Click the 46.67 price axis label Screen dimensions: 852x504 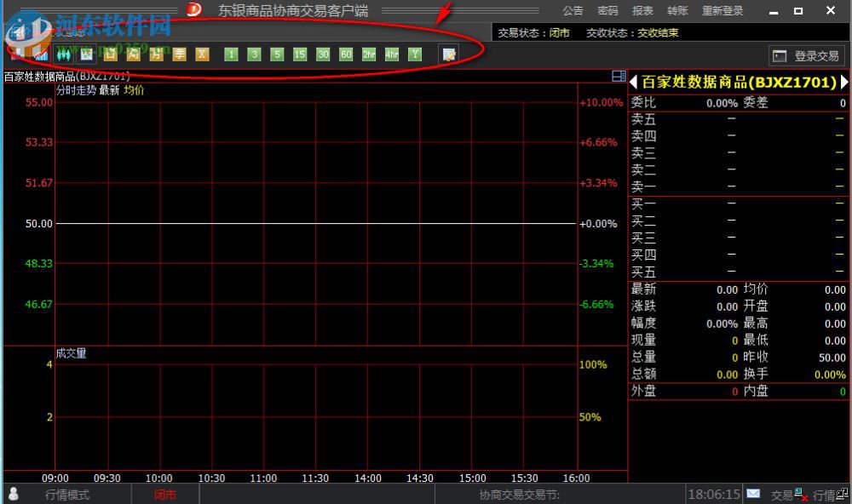pyautogui.click(x=39, y=304)
